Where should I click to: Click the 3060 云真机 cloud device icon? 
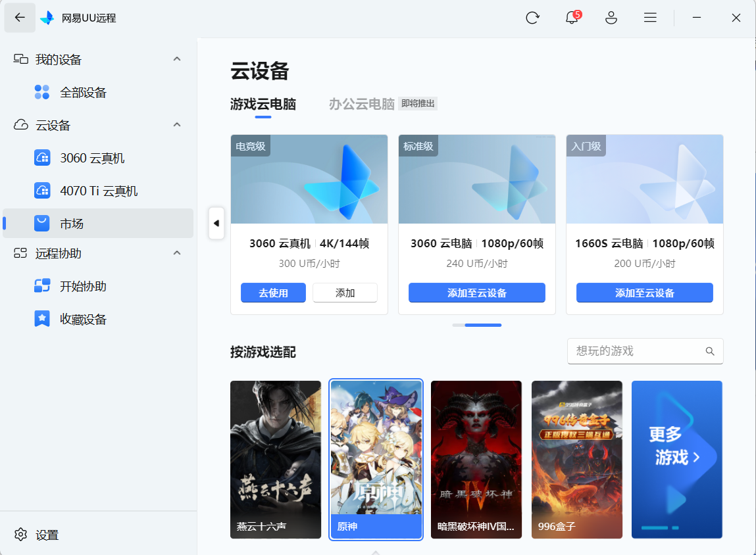42,158
